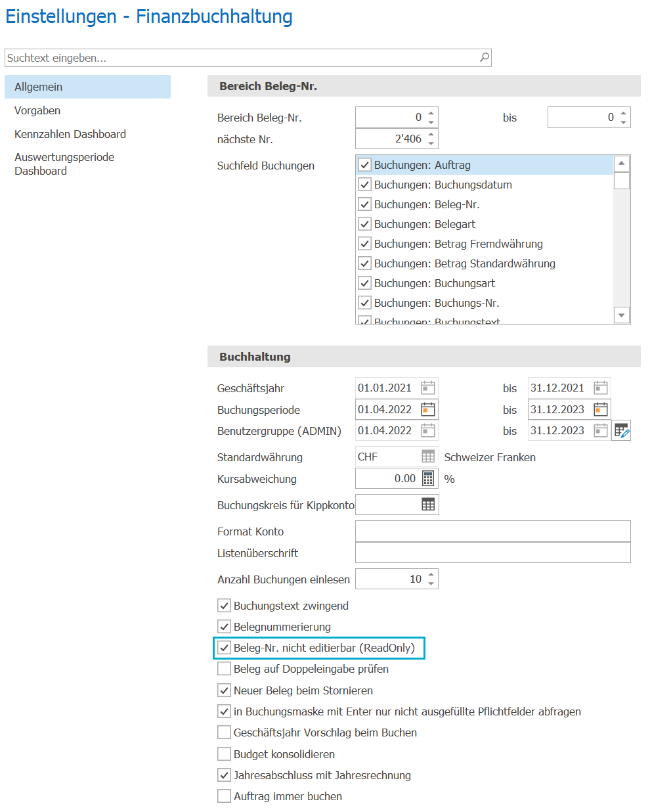Toggle Buchungen: Belegart list checkbox
650x812 pixels.
[365, 224]
